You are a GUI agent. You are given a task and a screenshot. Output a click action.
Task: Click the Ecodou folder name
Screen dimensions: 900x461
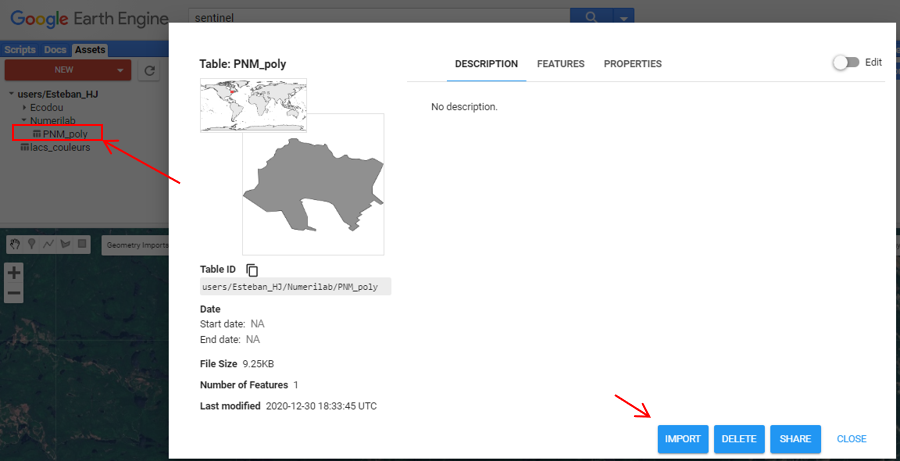[x=46, y=107]
